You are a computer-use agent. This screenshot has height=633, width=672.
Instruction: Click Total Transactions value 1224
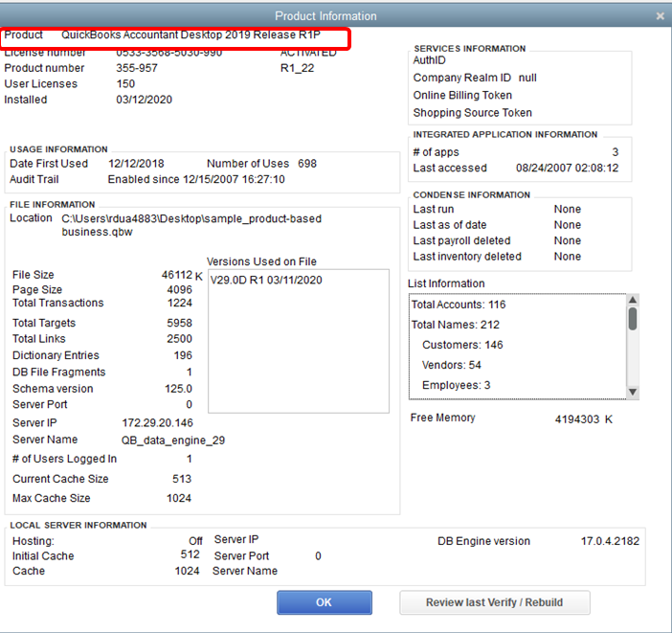click(180, 303)
